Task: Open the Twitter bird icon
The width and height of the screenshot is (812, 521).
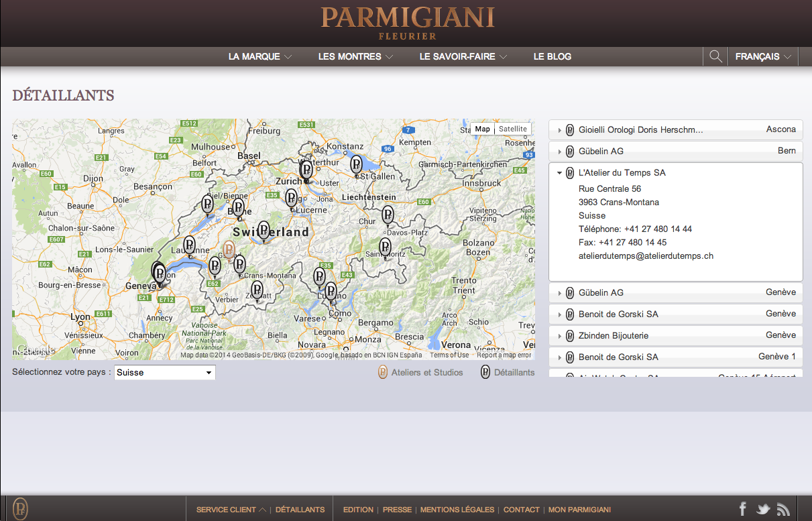Action: (x=763, y=510)
